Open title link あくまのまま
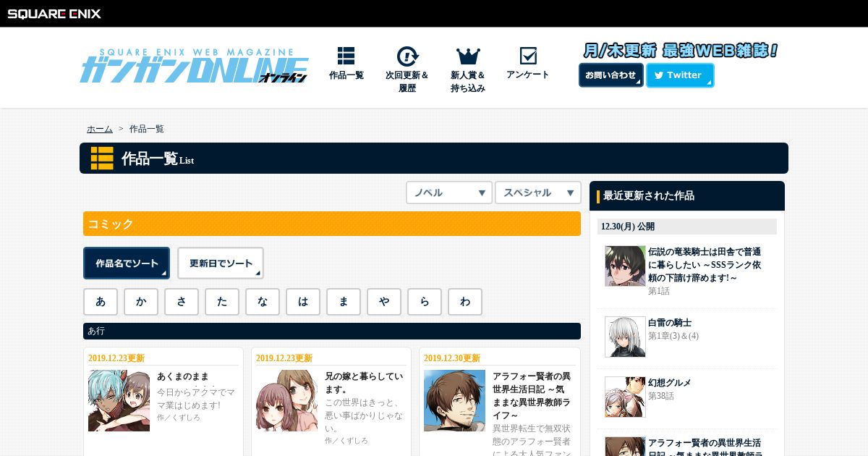868x456 pixels. point(183,376)
